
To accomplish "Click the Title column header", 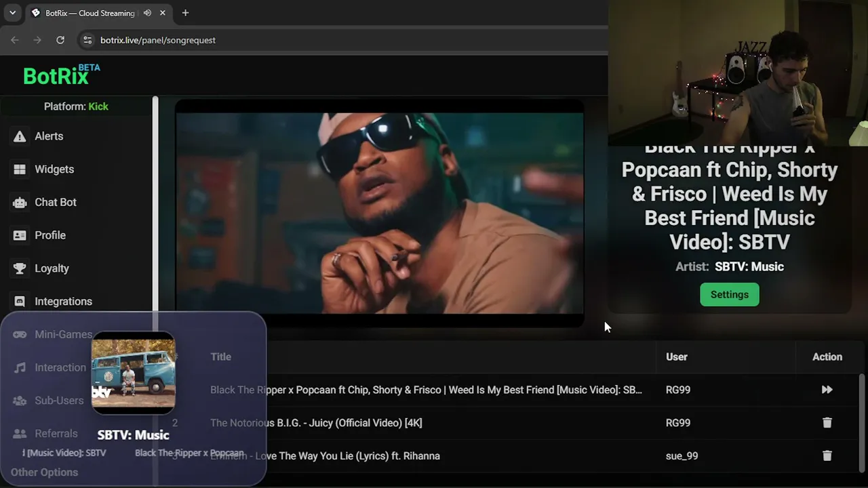I will point(220,357).
